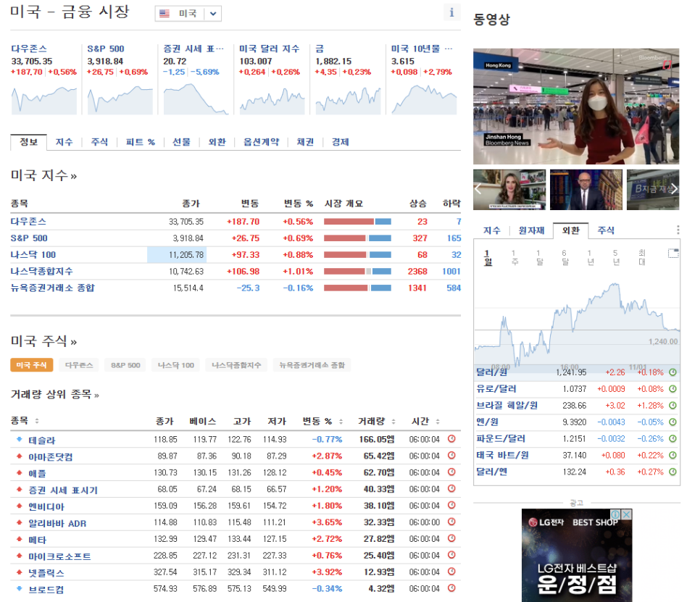
Task: Click the clock icon in 알리바바 ADR row
Action: click(x=451, y=522)
